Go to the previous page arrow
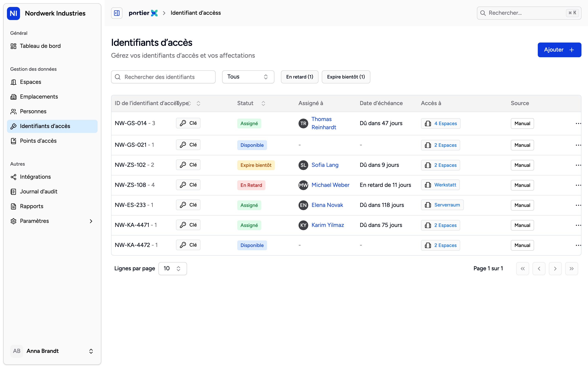Viewport: 588px width, 368px height. tap(539, 268)
